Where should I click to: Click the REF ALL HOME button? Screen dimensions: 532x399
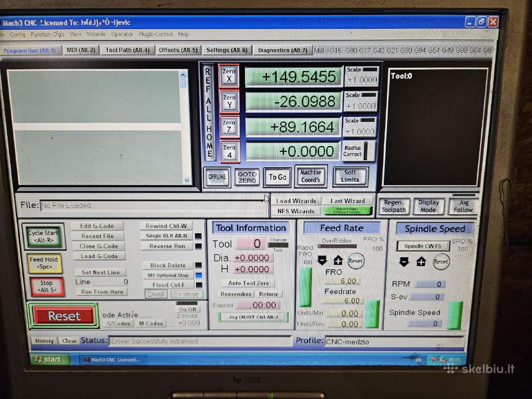209,113
